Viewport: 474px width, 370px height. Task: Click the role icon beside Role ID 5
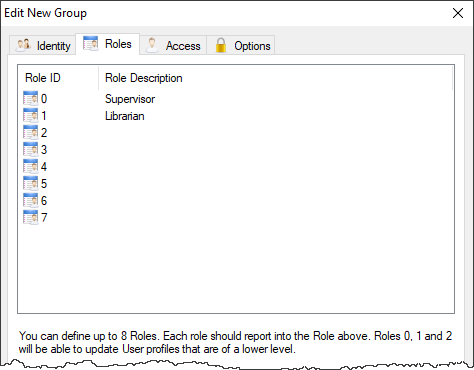pos(31,184)
